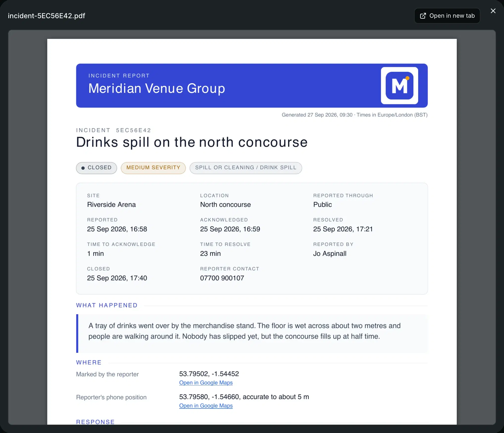Screen dimensions: 504x433
Task: Click the site value Riverside Arena
Action: 111,205
